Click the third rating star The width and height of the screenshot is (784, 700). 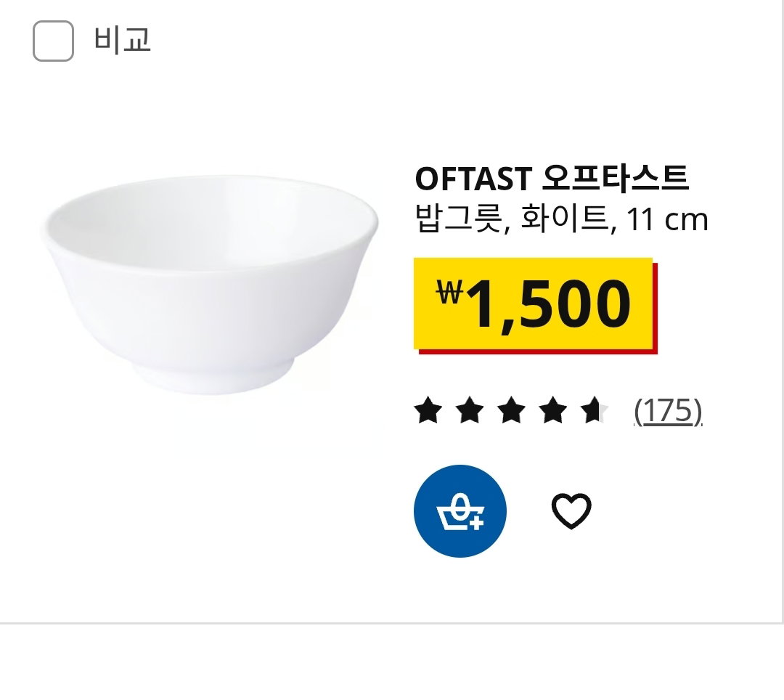click(511, 410)
